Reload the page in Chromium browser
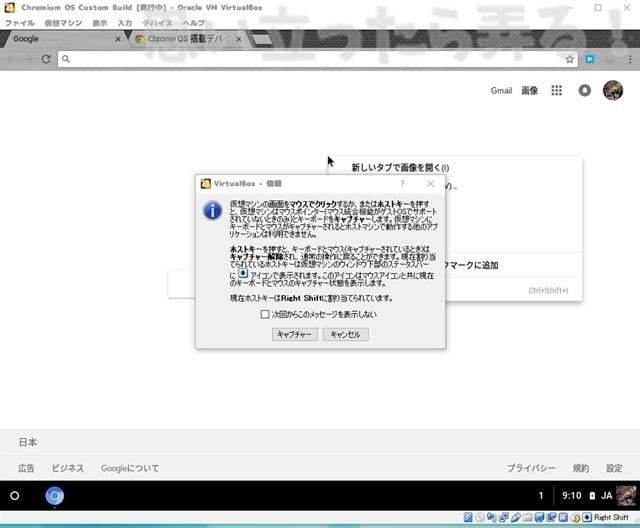This screenshot has height=528, width=640. click(x=46, y=59)
